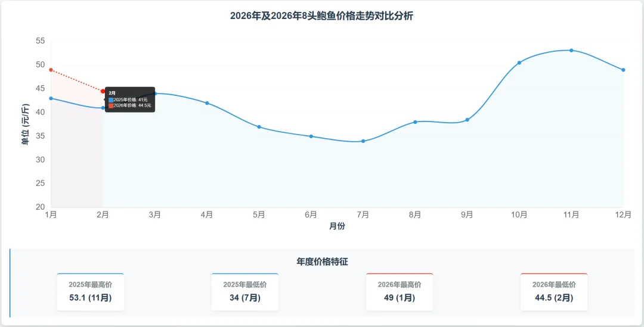Click the "1月" x-axis label
This screenshot has height=327, width=644.
51,215
